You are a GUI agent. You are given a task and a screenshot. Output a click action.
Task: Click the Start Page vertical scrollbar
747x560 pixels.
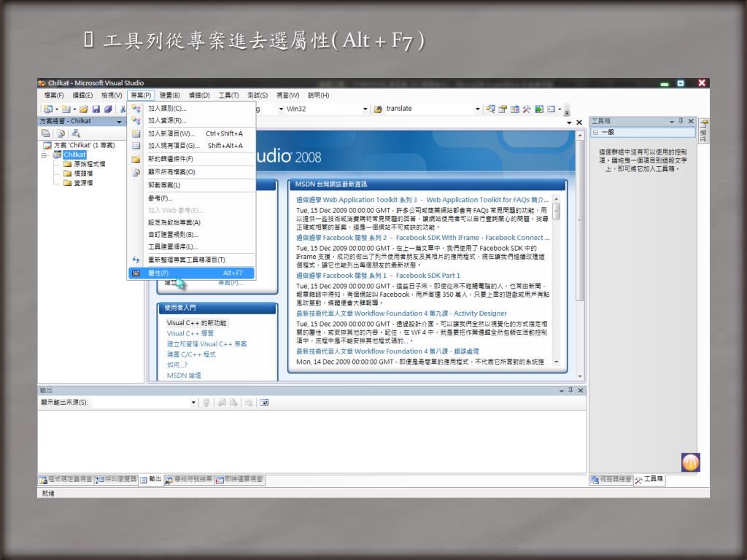580,255
